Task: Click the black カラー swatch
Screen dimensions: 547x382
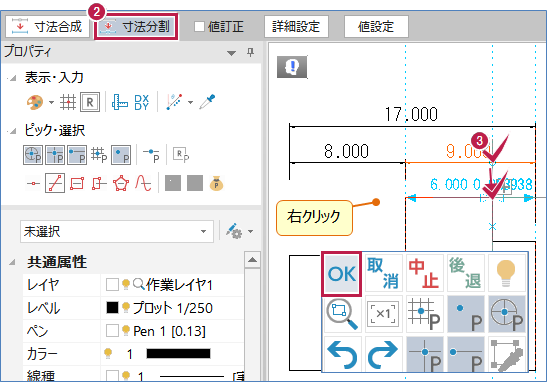Action: click(x=178, y=354)
